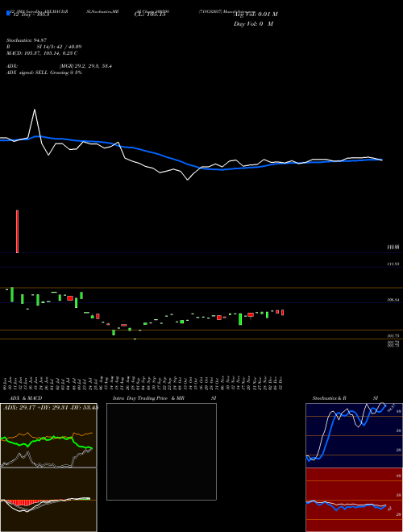The image size is (403, 532).
Task: Click the MACD histogram panel
Action: (x=48, y=500)
